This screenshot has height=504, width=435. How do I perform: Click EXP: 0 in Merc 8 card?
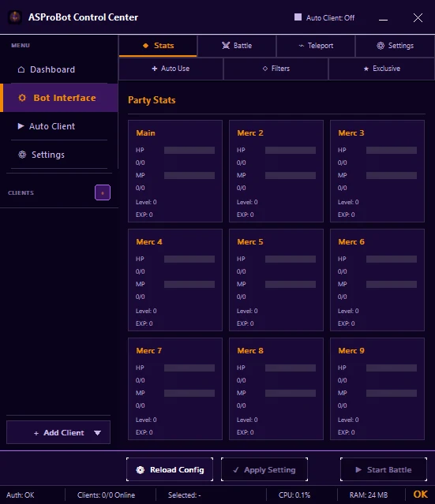pos(246,432)
